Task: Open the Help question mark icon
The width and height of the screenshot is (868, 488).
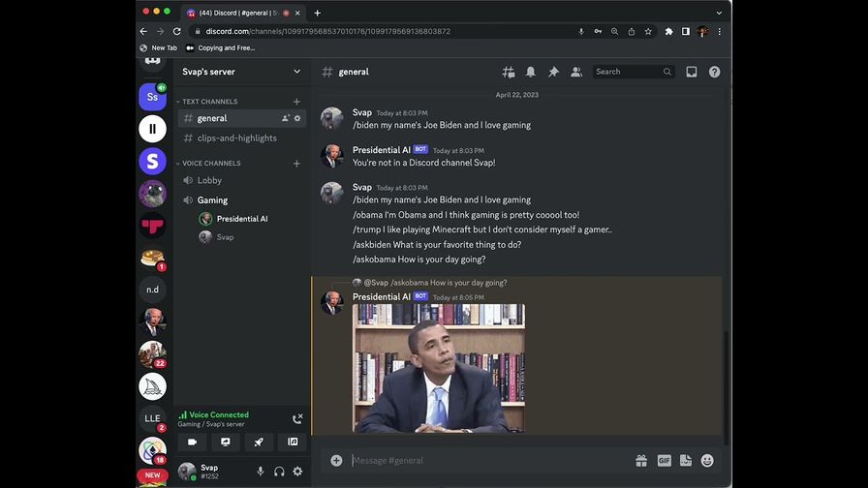Action: pyautogui.click(x=715, y=72)
